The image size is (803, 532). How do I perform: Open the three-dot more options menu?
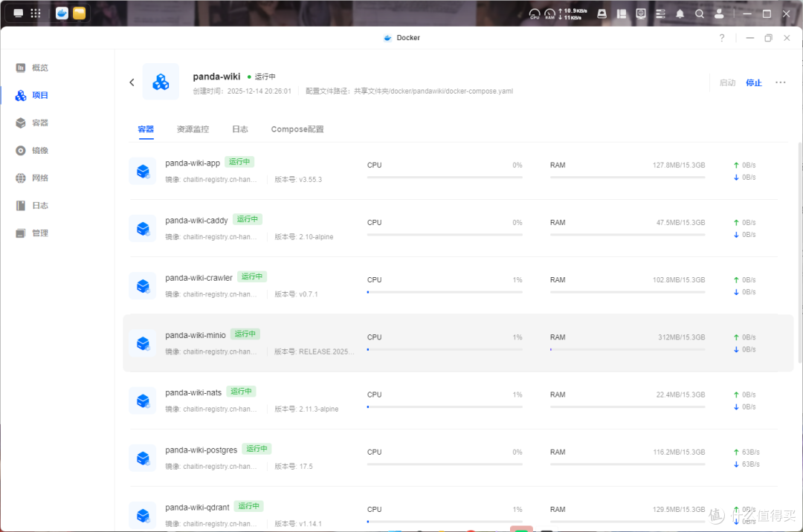(x=780, y=82)
